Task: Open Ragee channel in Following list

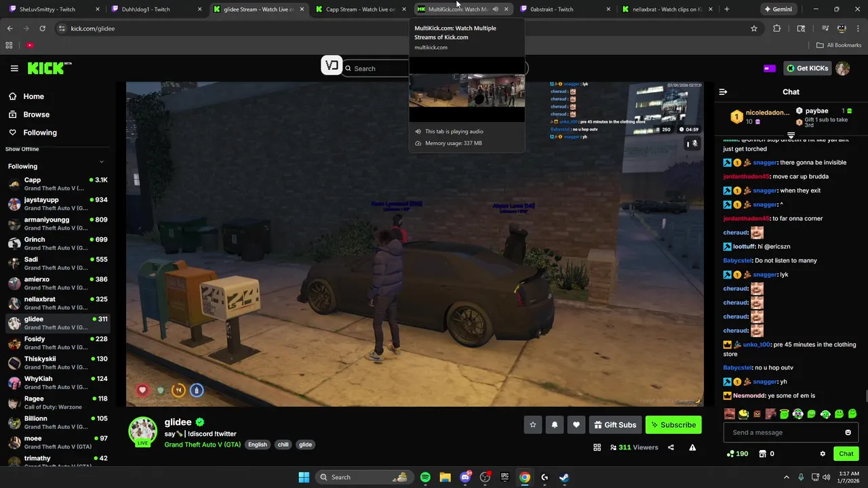Action: click(58, 403)
